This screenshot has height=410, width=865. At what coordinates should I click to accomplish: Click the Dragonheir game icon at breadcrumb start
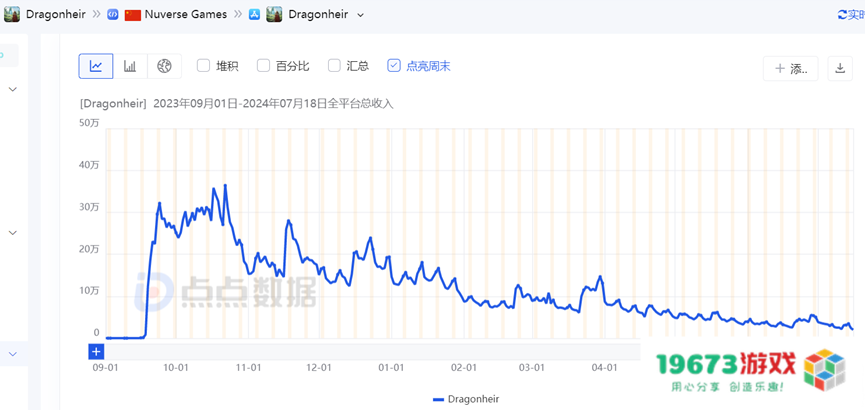[12, 14]
